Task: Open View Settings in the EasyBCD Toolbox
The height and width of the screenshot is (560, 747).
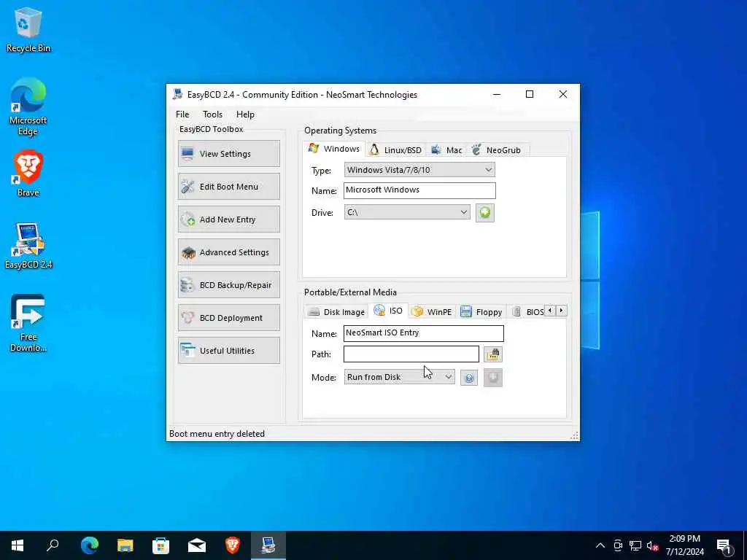Action: click(228, 153)
